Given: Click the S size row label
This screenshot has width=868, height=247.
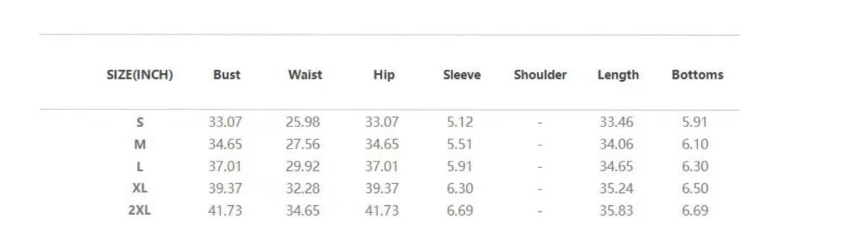Looking at the screenshot, I should coord(140,122).
